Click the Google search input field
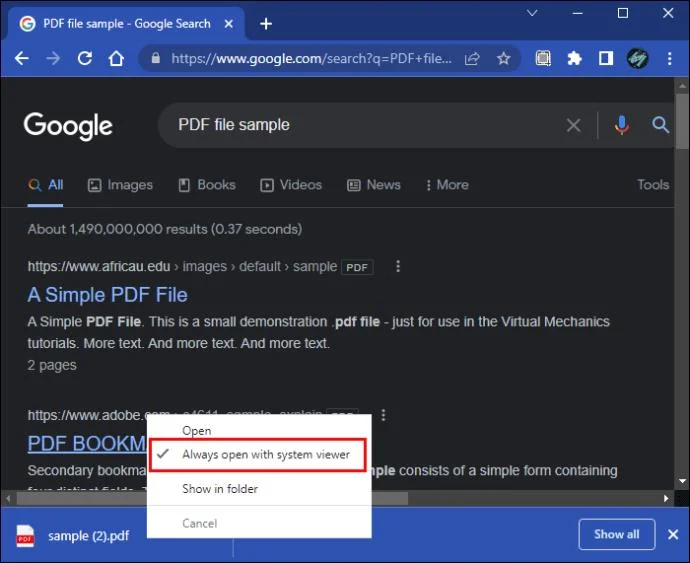This screenshot has height=563, width=690. point(365,125)
